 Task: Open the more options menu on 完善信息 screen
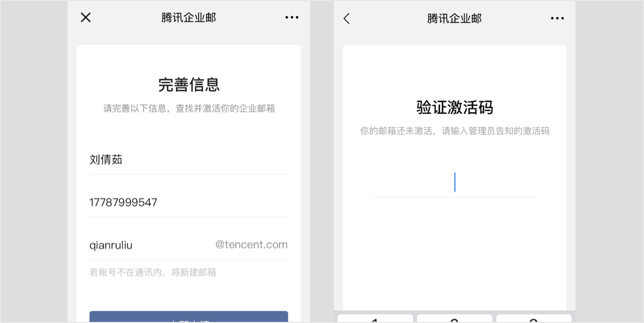(292, 18)
